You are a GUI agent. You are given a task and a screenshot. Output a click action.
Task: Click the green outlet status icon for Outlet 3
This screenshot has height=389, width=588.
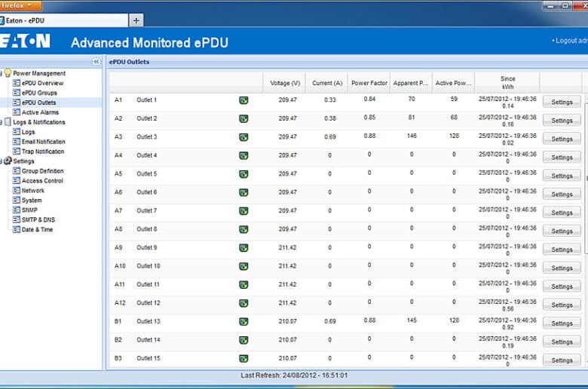tap(243, 137)
